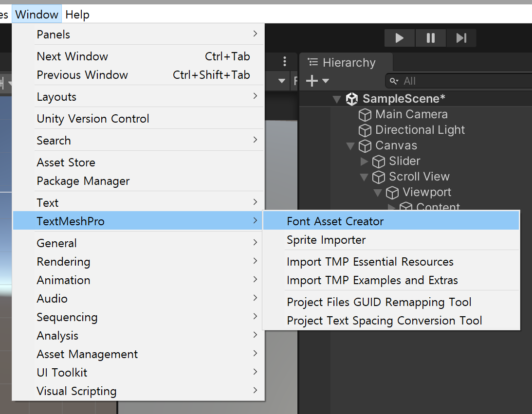Open the Asset Management submenu
The width and height of the screenshot is (532, 414).
point(138,354)
